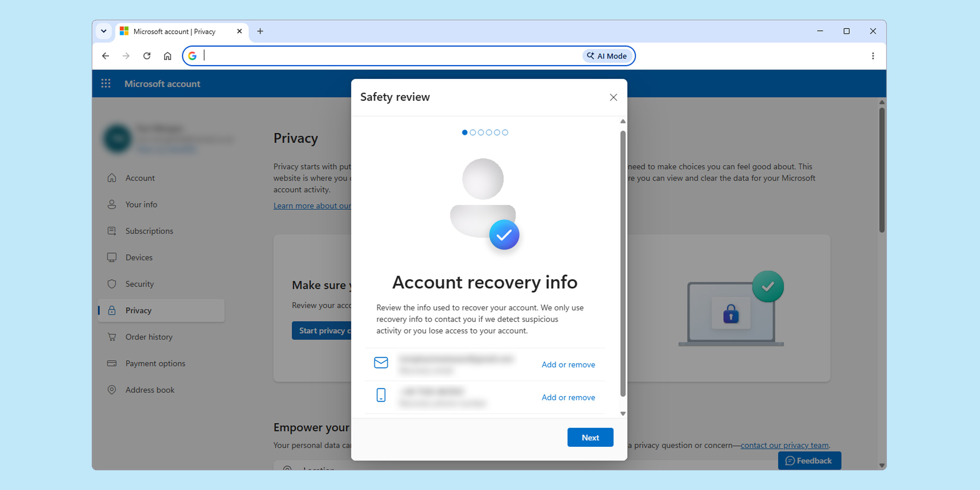Screen dimensions: 980x490
Task: Open Payment options in the sidebar
Action: click(161, 363)
